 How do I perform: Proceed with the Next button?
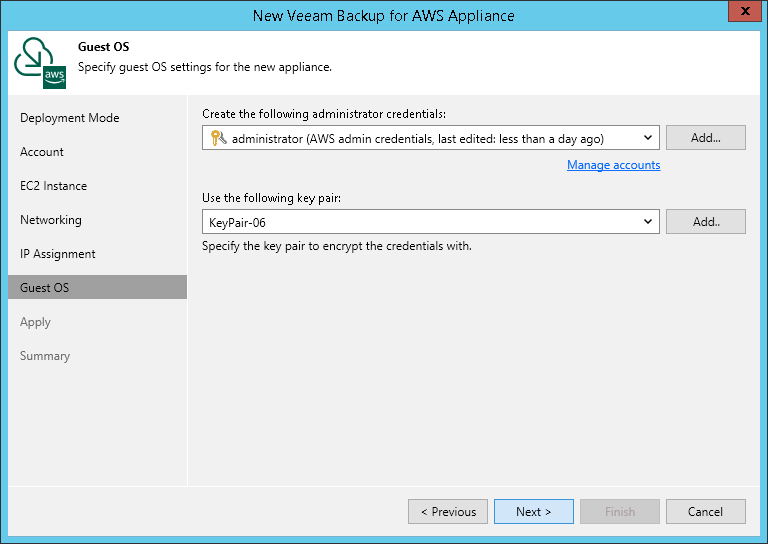533,512
